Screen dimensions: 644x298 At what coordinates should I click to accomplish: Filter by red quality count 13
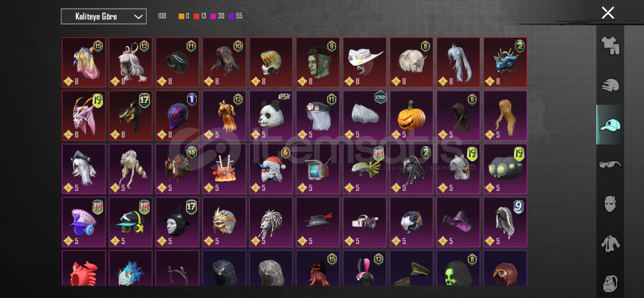[x=200, y=16]
